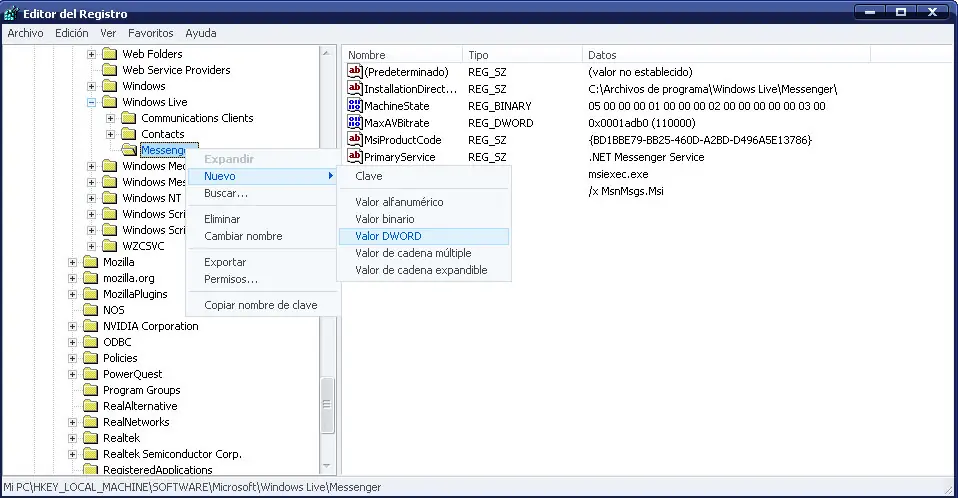Expand the NVIDIA Corporation key
This screenshot has width=958, height=498.
72,326
